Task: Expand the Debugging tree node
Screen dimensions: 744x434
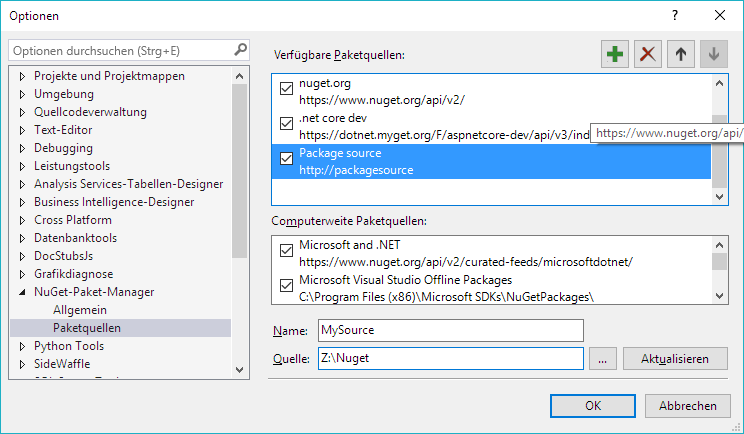Action: pos(22,148)
